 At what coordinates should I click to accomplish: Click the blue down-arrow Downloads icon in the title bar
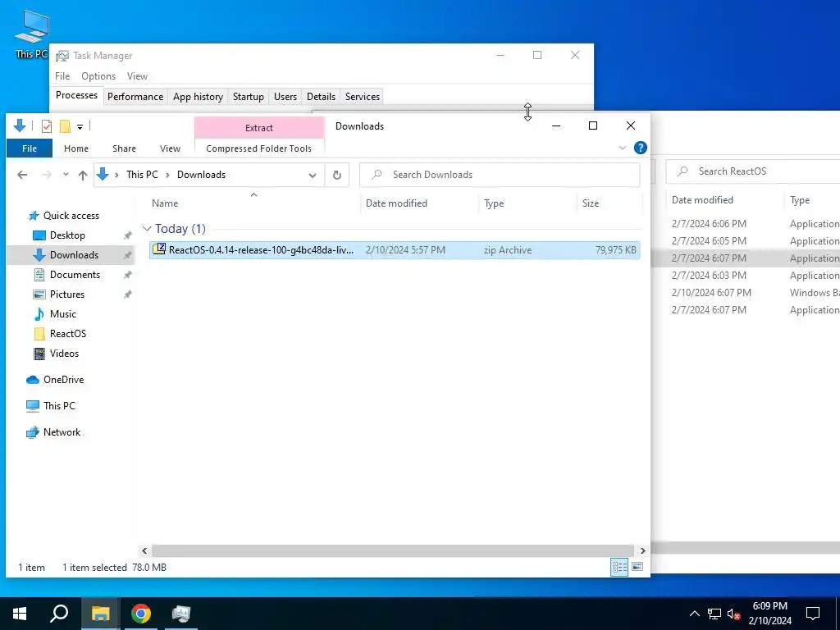click(20, 126)
